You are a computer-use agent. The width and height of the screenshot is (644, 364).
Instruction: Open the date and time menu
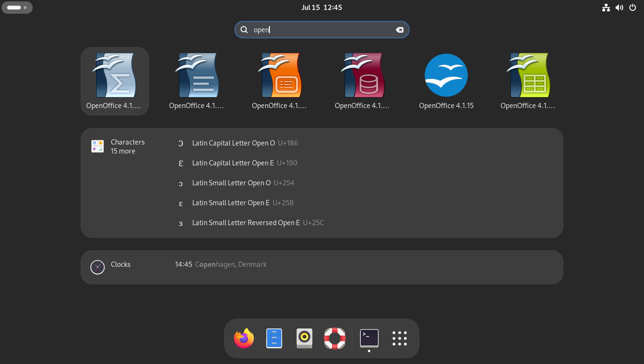point(322,8)
